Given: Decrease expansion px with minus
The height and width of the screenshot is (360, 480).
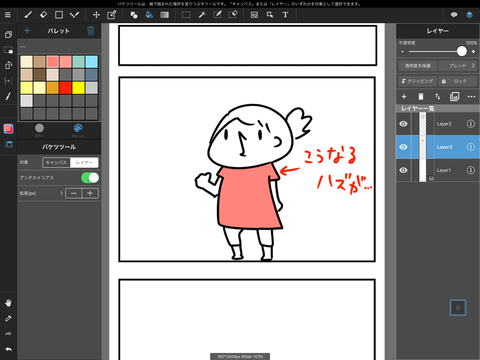Looking at the screenshot, I should coord(74,193).
